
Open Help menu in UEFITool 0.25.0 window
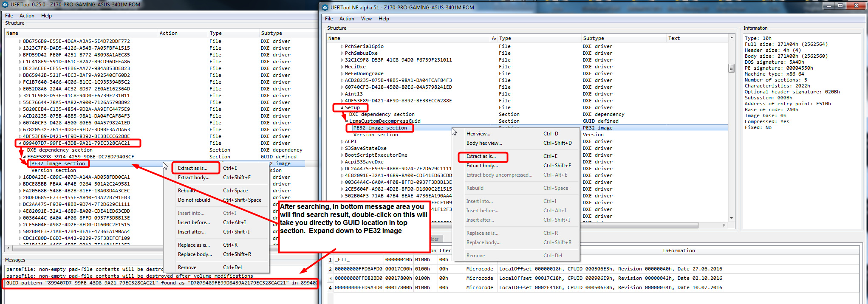(x=46, y=16)
